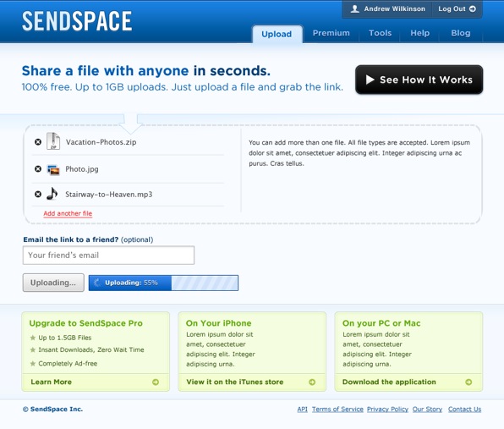This screenshot has width=504, height=429.
Task: Click the See How It Works button
Action: [x=419, y=80]
